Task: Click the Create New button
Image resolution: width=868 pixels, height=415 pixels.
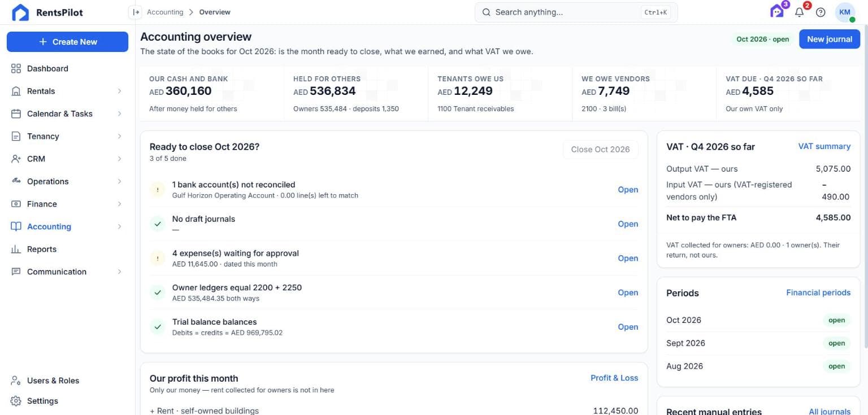Action: [67, 42]
